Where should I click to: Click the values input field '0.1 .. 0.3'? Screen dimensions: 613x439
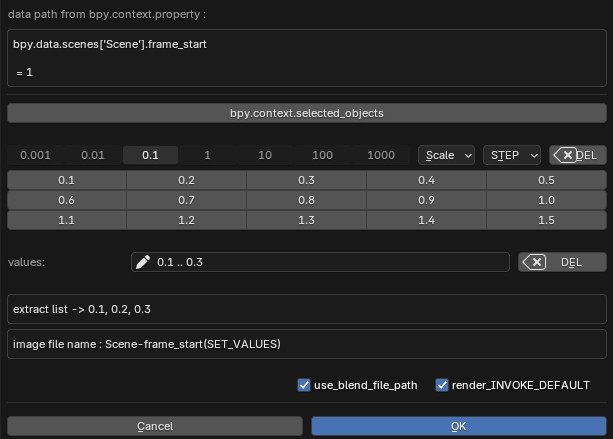320,262
